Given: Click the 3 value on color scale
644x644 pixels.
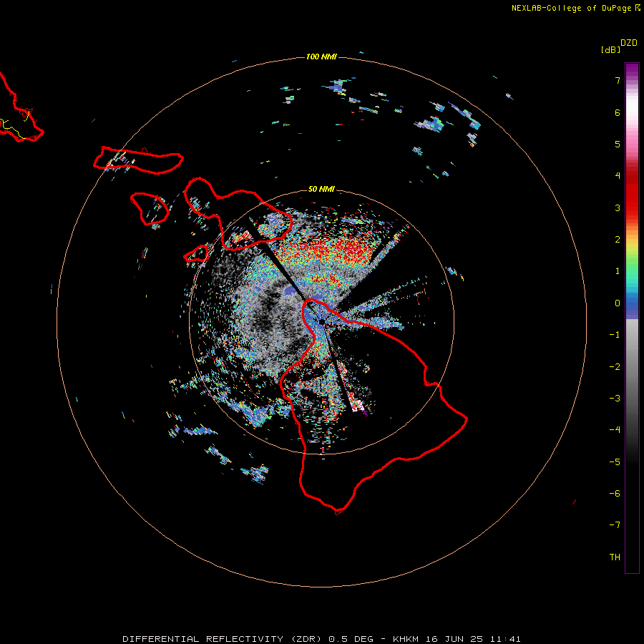Looking at the screenshot, I should tap(618, 208).
